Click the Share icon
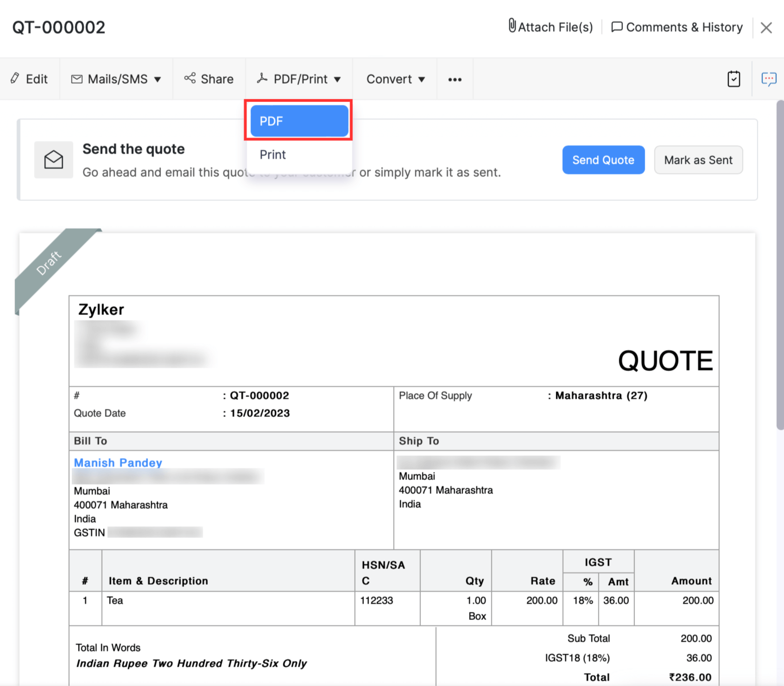 [190, 79]
